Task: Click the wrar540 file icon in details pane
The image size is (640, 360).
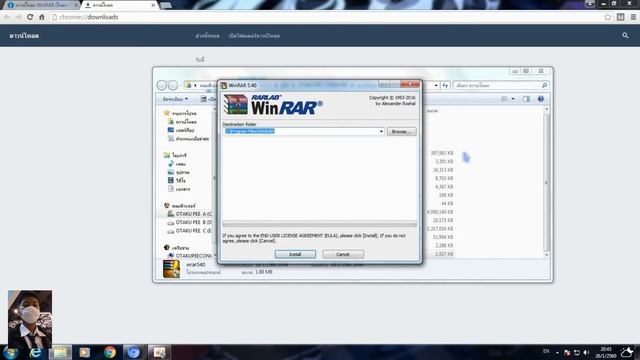Action: pyautogui.click(x=171, y=269)
